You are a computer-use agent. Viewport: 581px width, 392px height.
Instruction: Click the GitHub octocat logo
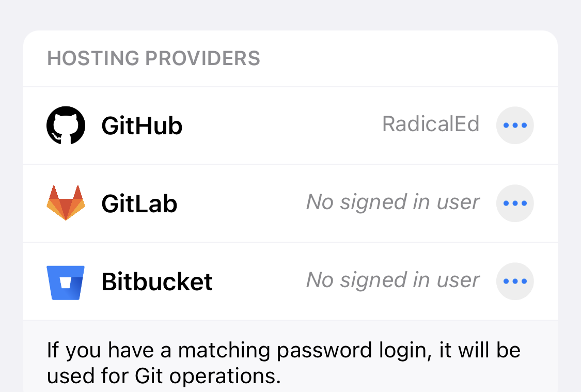66,125
